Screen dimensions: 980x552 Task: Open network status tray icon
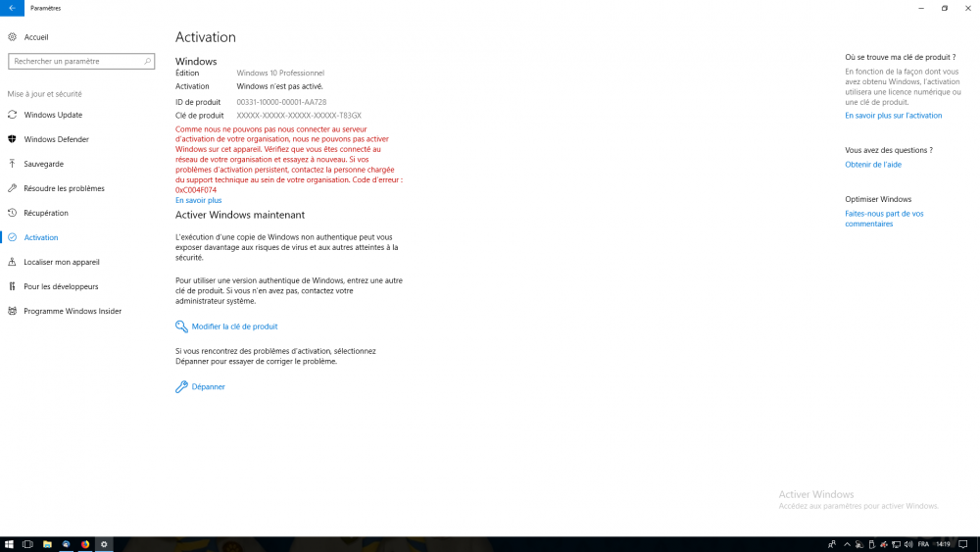(x=896, y=544)
